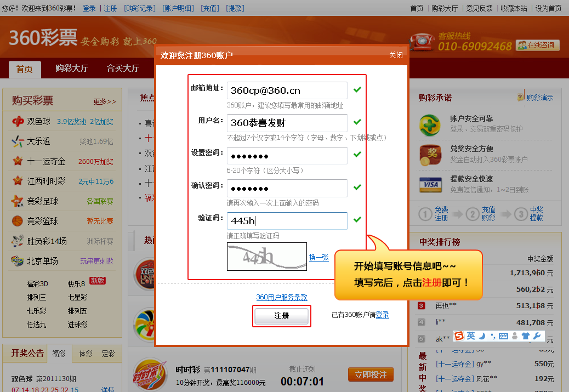Click the 时时彩 logo icon
The image size is (569, 392).
click(x=150, y=375)
